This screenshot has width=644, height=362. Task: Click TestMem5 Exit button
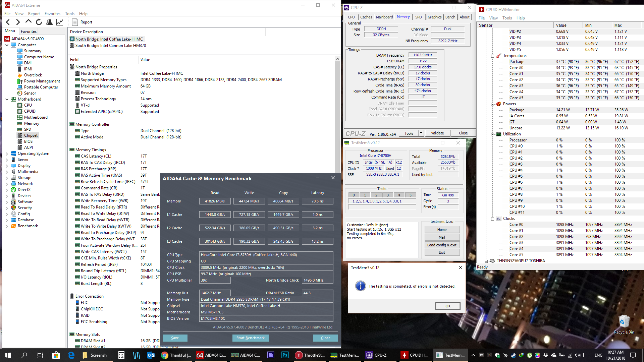(x=442, y=252)
